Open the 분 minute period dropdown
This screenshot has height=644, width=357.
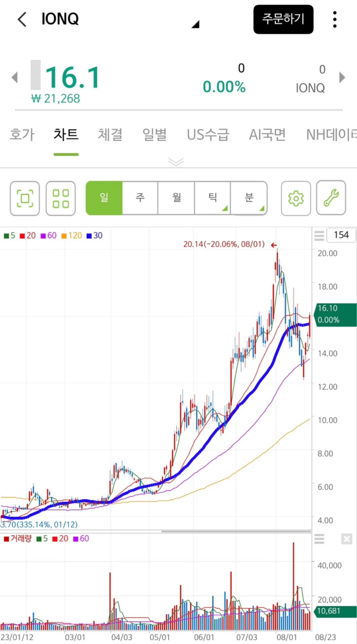(249, 198)
